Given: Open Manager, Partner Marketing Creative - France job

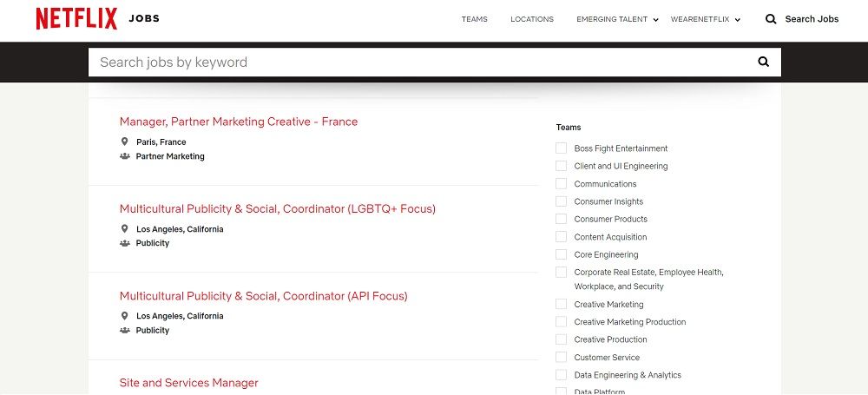Looking at the screenshot, I should (x=239, y=122).
